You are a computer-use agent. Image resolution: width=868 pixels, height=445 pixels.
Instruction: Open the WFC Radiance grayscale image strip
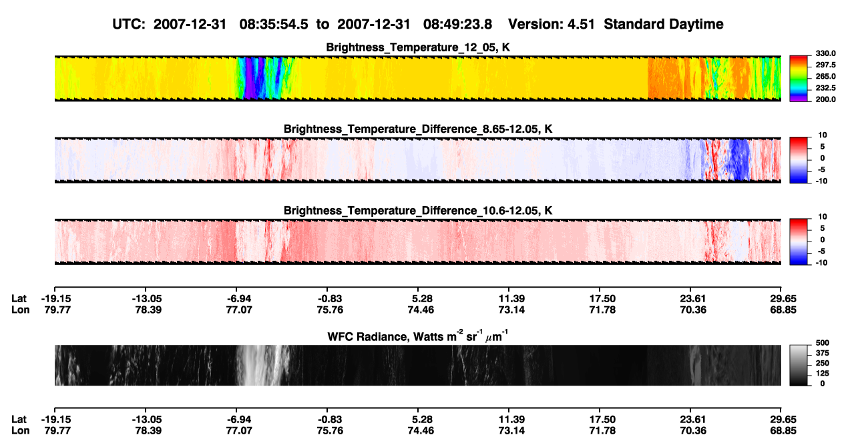point(418,365)
